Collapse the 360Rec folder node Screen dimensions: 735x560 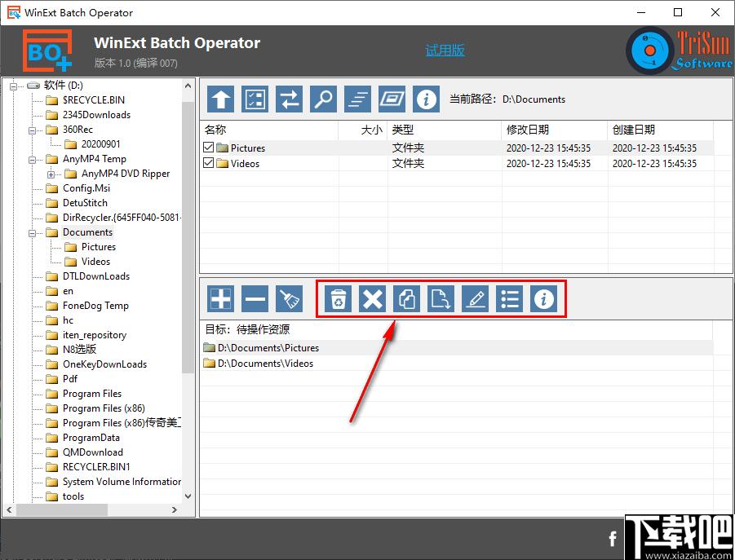pos(33,130)
